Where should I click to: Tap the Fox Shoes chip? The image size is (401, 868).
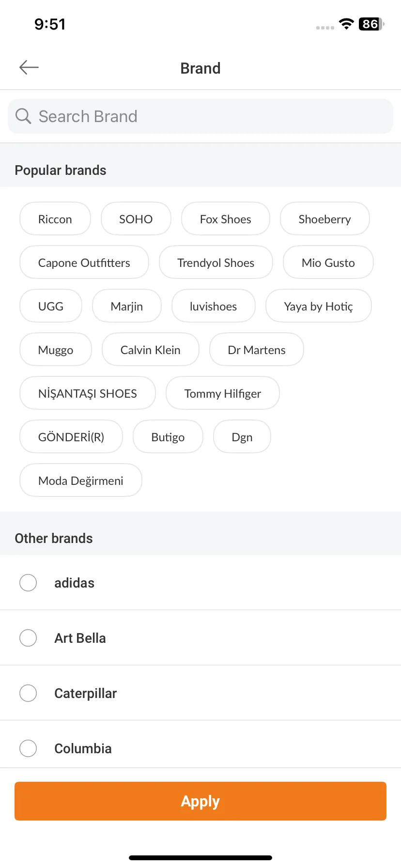coord(225,219)
